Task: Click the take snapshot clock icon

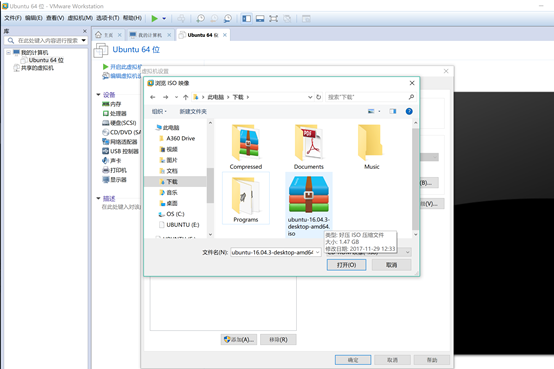Action: [200, 18]
